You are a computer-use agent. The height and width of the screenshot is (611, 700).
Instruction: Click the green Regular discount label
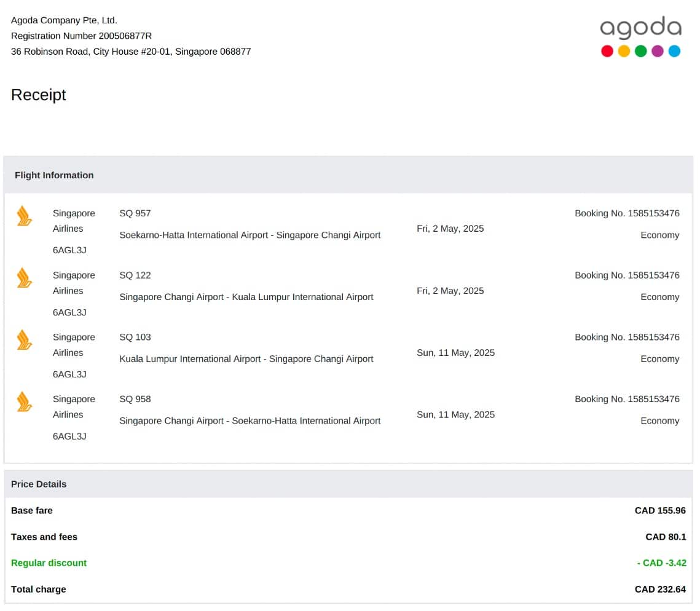[x=49, y=563]
